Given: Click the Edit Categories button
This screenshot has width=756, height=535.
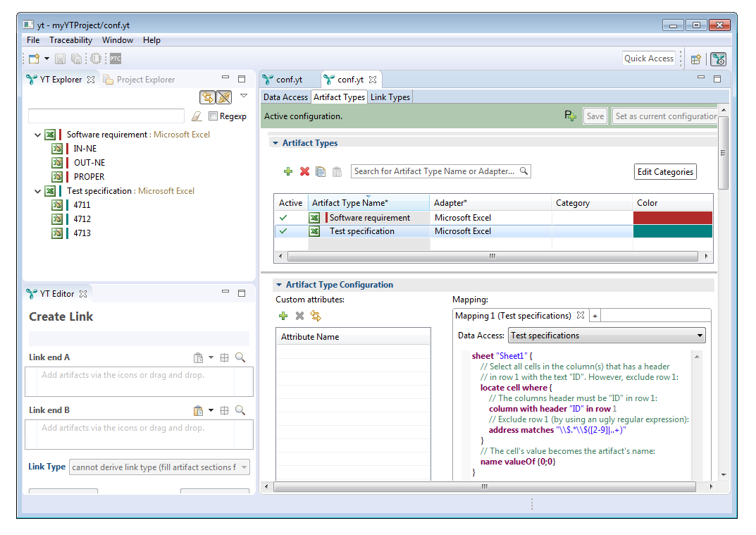Looking at the screenshot, I should 665,171.
